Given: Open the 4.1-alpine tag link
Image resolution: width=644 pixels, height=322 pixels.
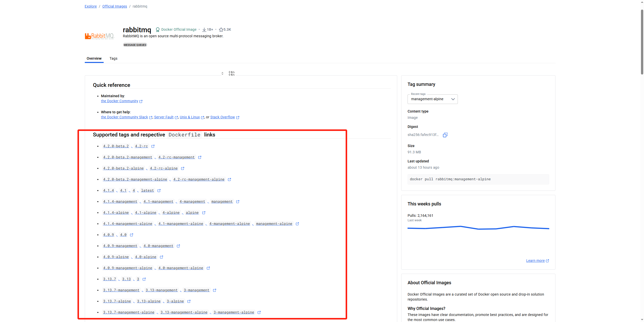Looking at the screenshot, I should click(x=146, y=213).
